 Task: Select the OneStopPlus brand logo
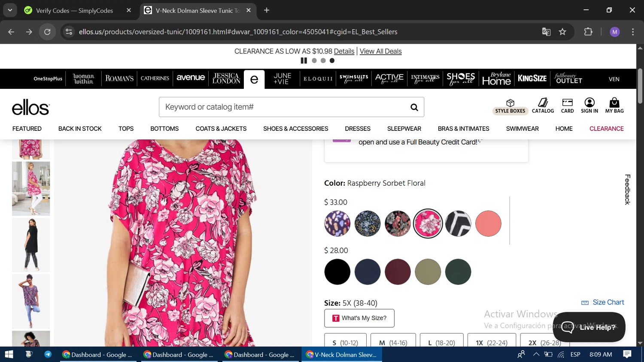click(x=48, y=79)
